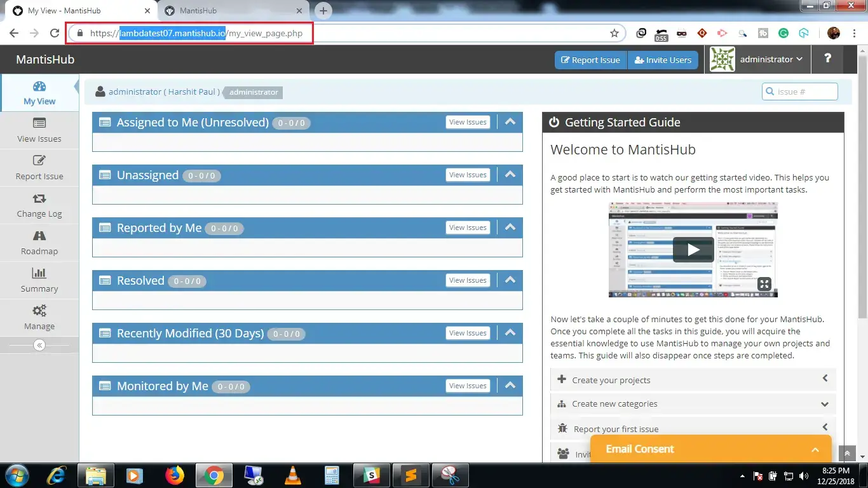Click the help question mark icon
Viewport: 868px width, 488px height.
click(827, 59)
